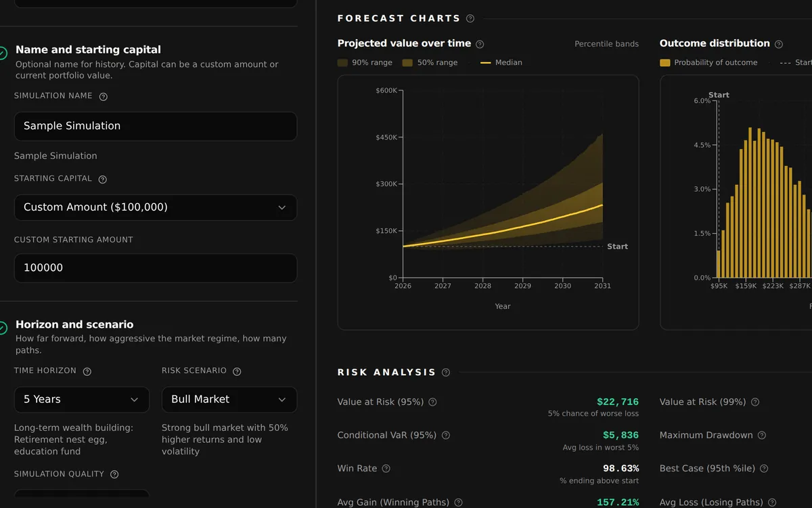Click help icon beside Forecast Charts heading
Image resolution: width=812 pixels, height=508 pixels.
470,19
